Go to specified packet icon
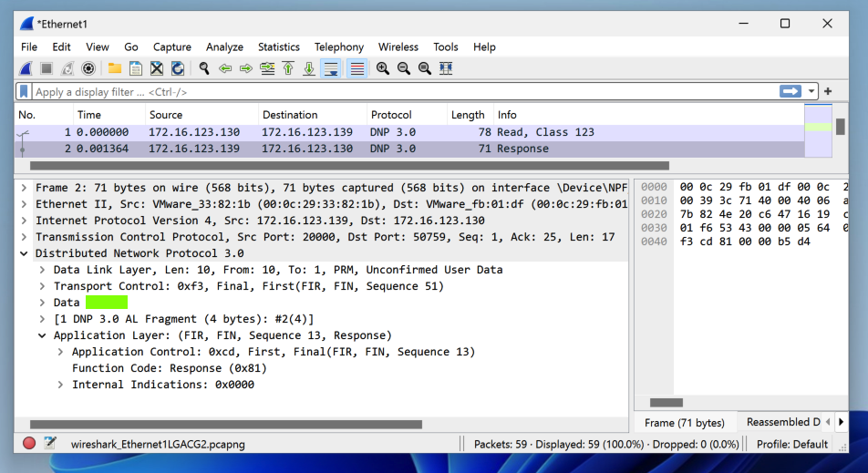This screenshot has width=868, height=473. [x=267, y=68]
